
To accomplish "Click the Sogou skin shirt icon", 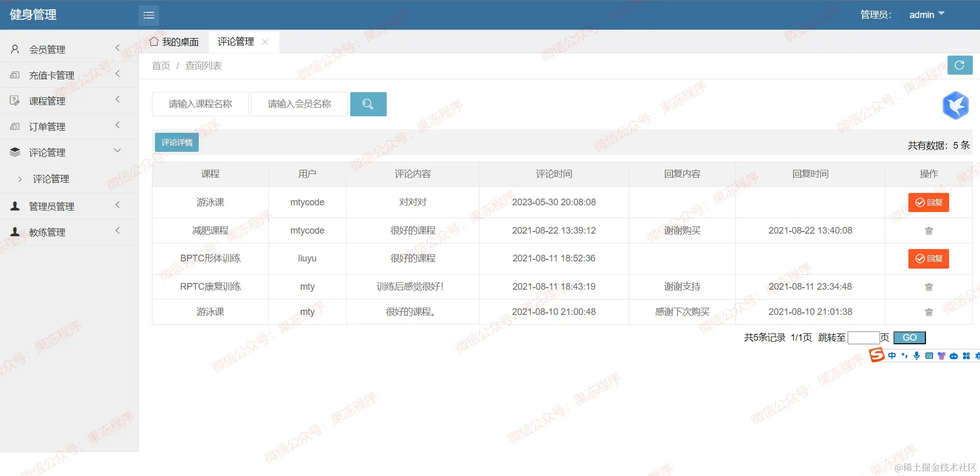I will [x=941, y=356].
